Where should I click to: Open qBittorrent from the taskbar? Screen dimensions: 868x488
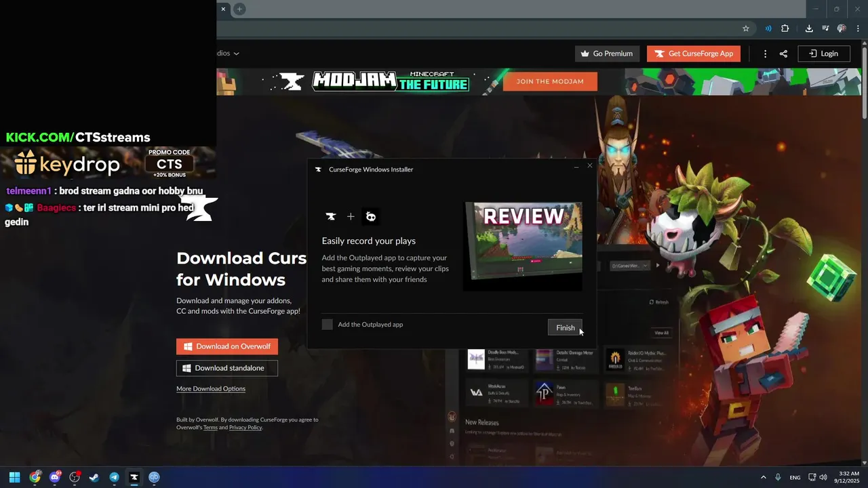click(x=154, y=477)
